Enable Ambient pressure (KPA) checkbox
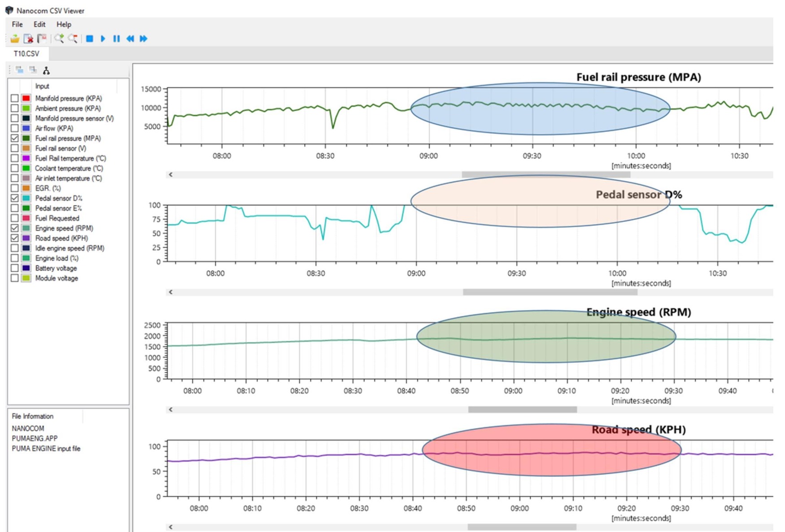 [15, 108]
